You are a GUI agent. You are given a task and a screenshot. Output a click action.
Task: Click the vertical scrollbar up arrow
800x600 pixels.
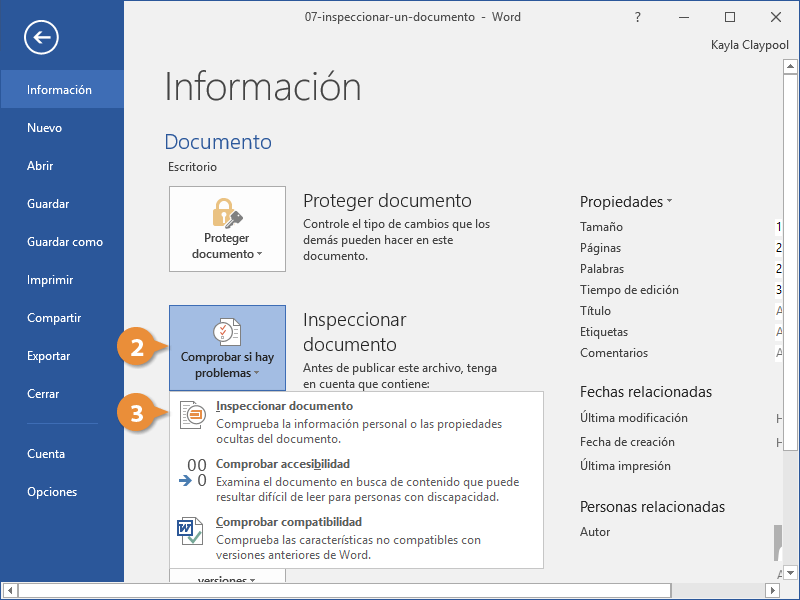tap(790, 66)
